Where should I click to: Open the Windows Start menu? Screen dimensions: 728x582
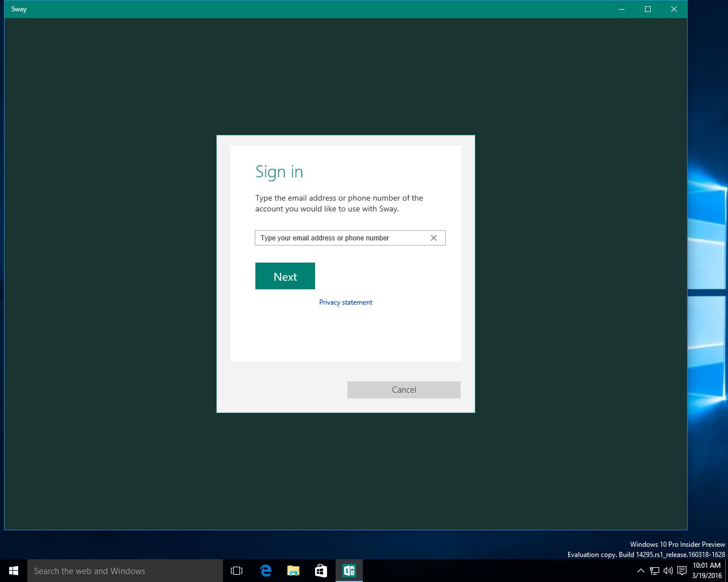tap(14, 571)
